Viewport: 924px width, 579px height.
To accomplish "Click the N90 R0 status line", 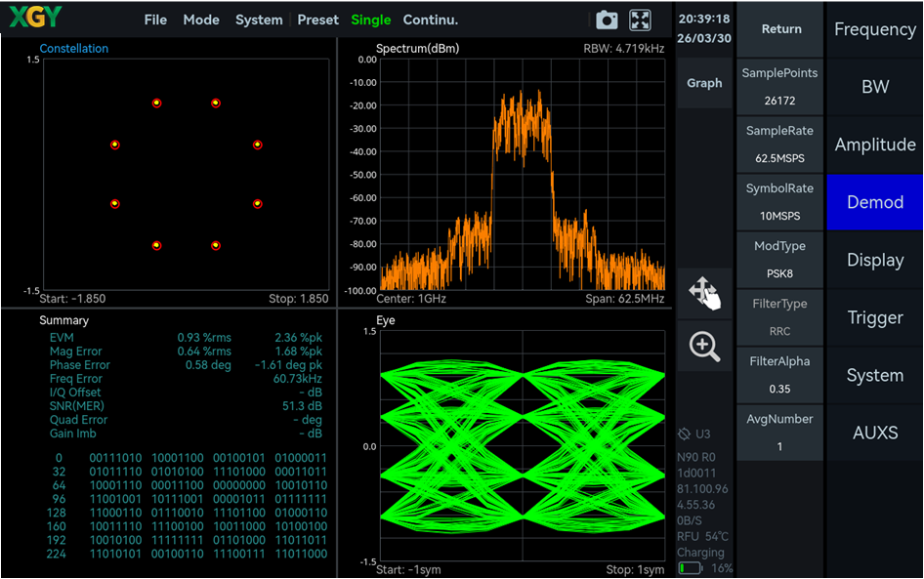I will 696,457.
